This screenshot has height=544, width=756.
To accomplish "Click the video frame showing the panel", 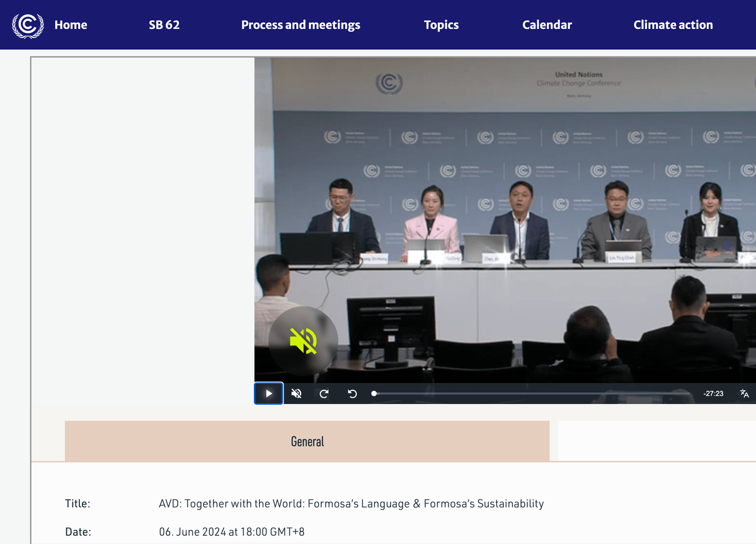I will (x=504, y=221).
